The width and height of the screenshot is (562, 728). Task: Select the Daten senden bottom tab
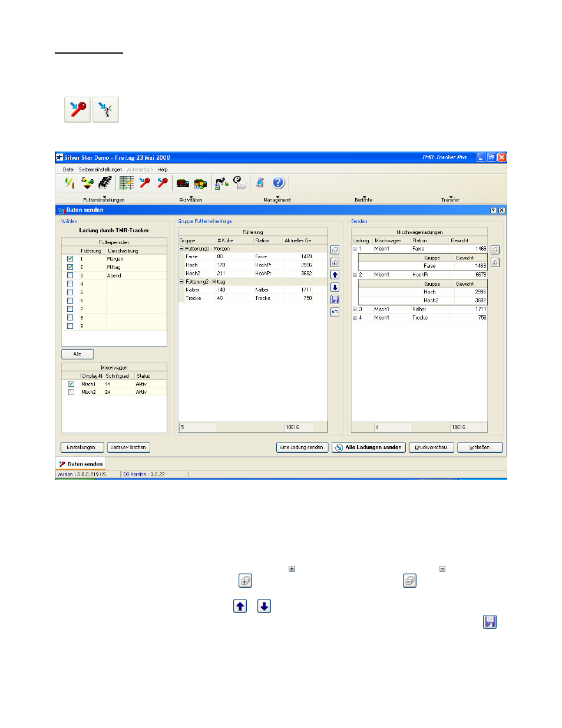coord(81,464)
